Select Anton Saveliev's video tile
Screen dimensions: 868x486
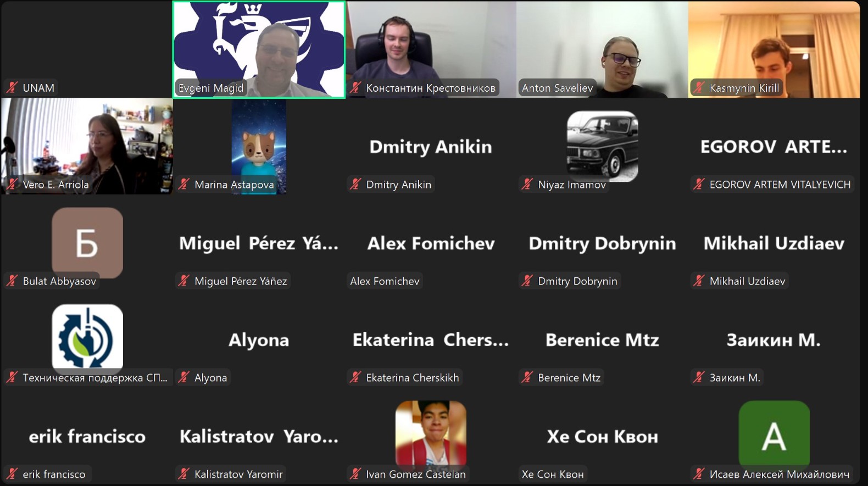[602, 49]
